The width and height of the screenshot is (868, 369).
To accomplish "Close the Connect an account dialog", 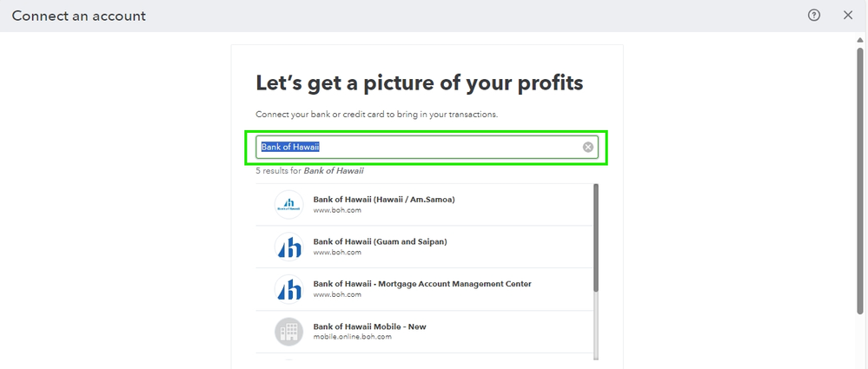I will tap(848, 16).
